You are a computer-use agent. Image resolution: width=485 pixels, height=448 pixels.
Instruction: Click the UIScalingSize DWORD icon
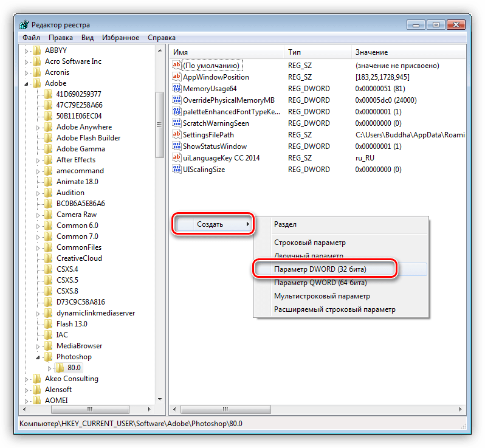[177, 169]
